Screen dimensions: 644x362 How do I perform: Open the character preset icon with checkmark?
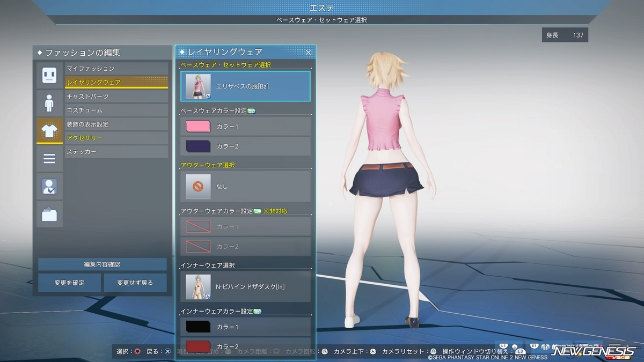(x=49, y=187)
